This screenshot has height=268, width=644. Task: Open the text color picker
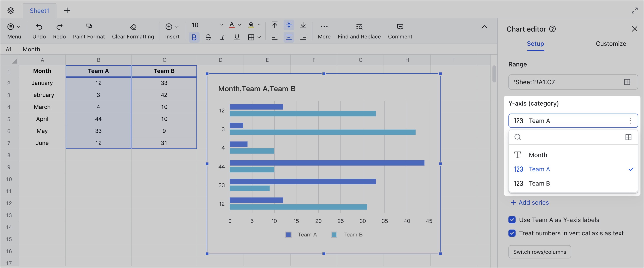click(x=240, y=25)
